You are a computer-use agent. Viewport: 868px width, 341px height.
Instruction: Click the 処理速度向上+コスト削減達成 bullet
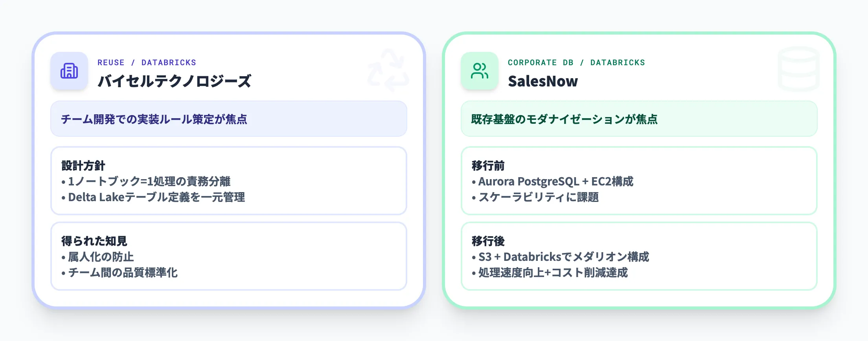point(553,273)
